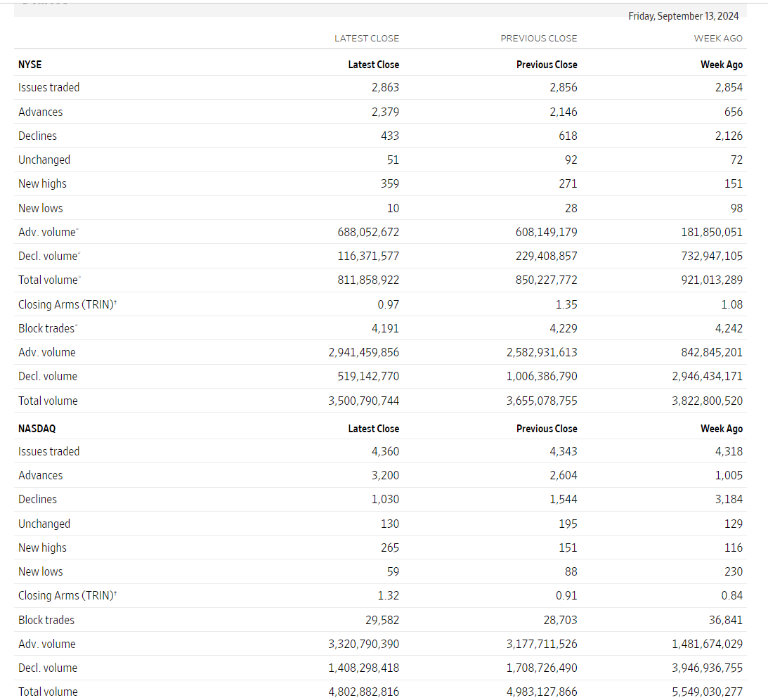The image size is (768, 700).
Task: Click NYSE Unchanged previous close 92
Action: (x=571, y=160)
